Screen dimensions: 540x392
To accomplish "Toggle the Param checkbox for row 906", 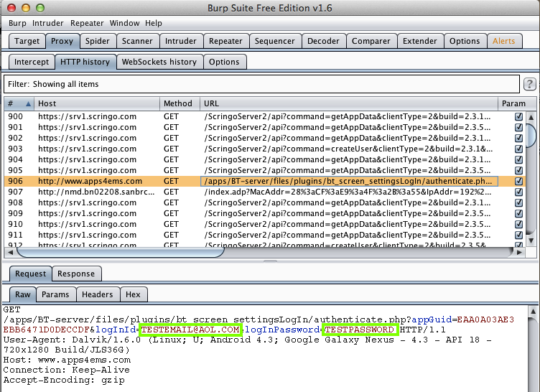I will pos(518,181).
